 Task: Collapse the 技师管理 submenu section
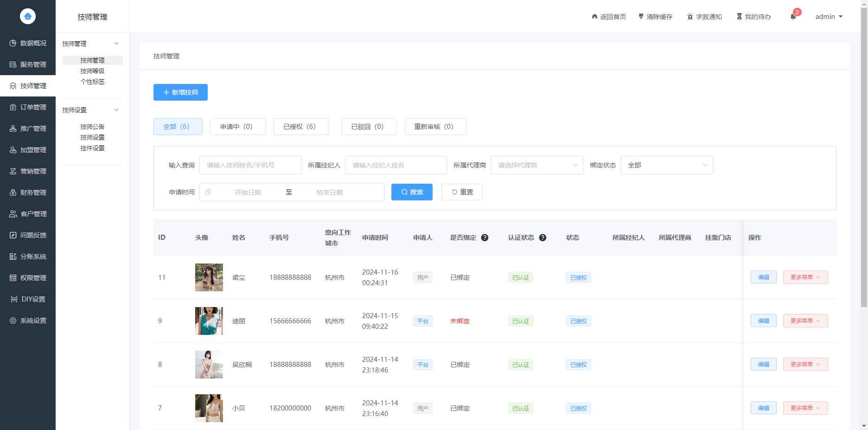coord(116,43)
